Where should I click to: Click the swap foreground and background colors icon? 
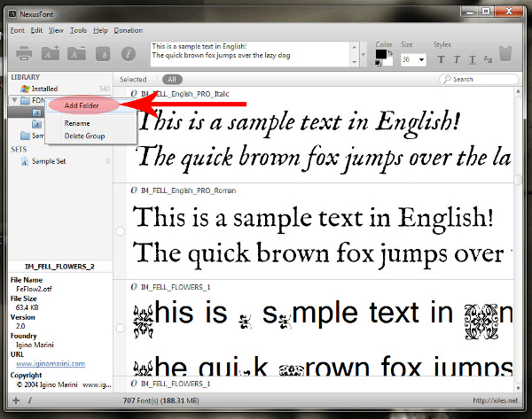(x=390, y=52)
